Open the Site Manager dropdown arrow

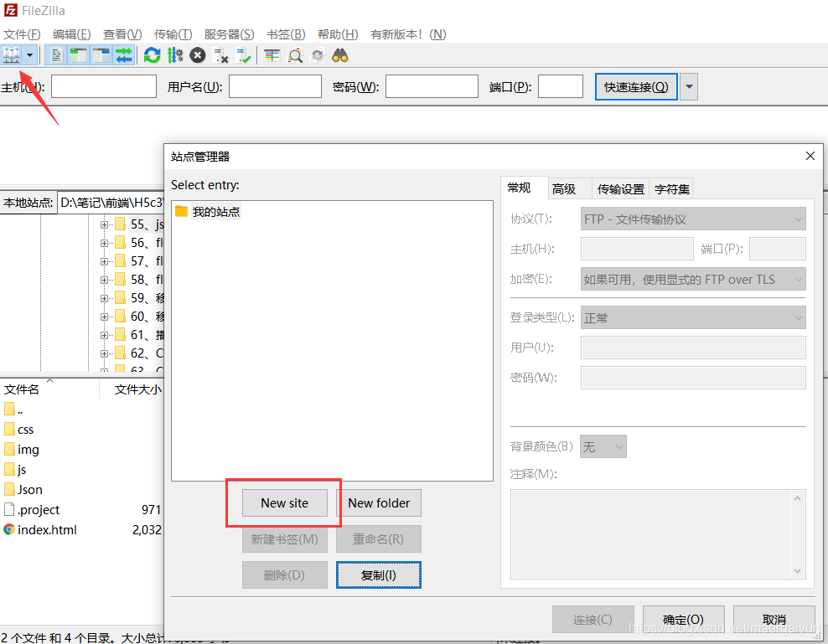pos(29,55)
